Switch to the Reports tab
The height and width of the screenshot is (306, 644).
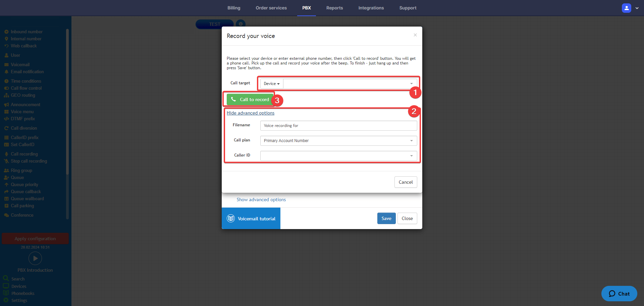[x=334, y=8]
